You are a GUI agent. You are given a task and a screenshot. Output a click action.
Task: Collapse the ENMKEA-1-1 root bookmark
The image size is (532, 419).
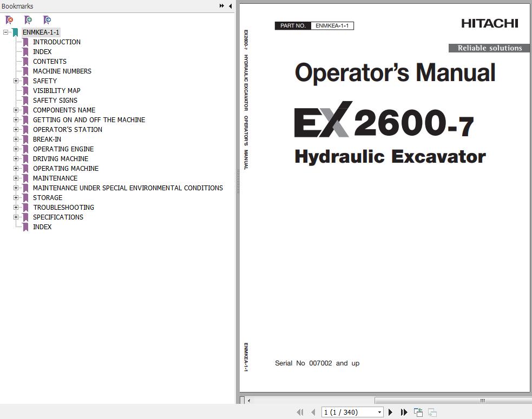point(5,32)
